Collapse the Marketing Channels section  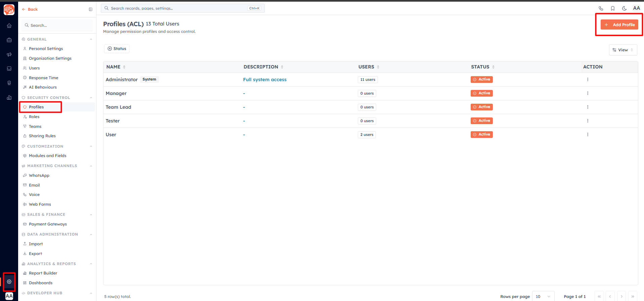91,166
